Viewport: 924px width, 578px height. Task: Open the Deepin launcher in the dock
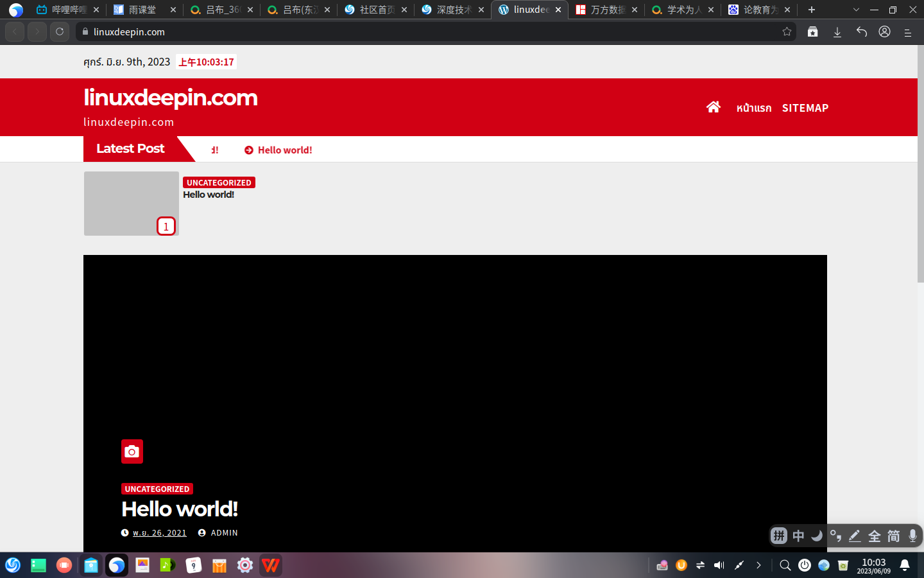coord(13,565)
